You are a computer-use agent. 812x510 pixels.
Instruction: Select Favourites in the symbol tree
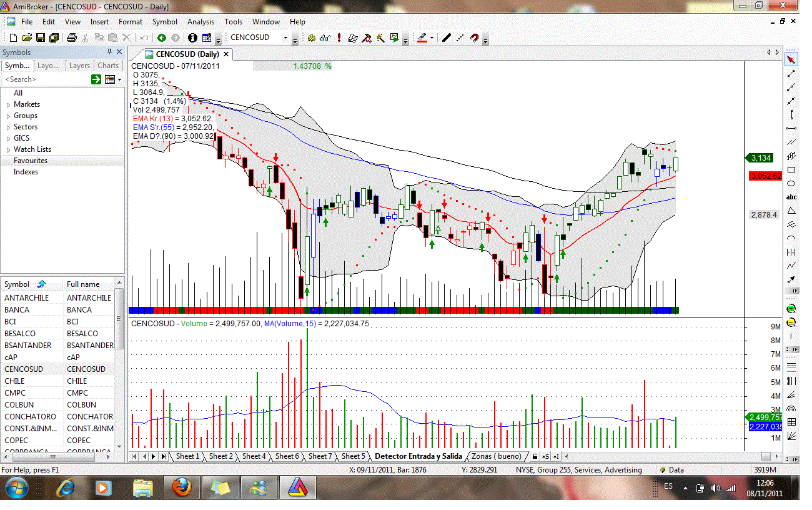point(31,161)
